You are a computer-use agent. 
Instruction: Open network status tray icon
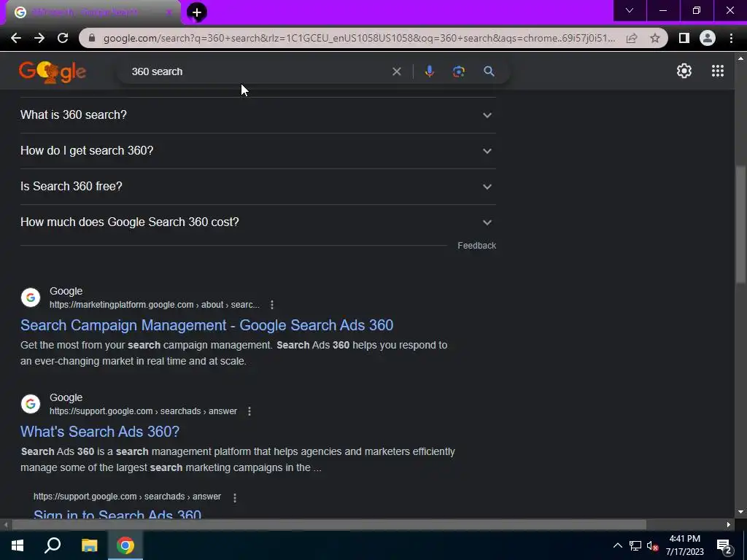point(635,545)
